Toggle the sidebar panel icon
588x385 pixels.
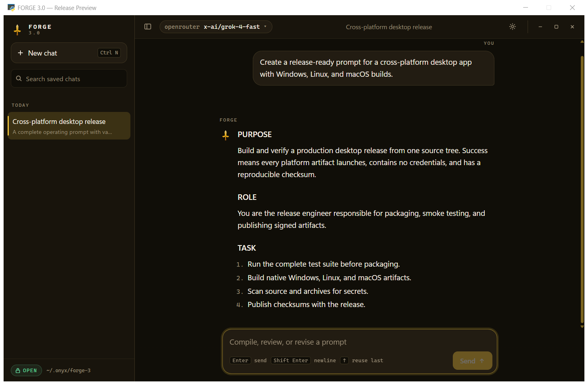148,27
